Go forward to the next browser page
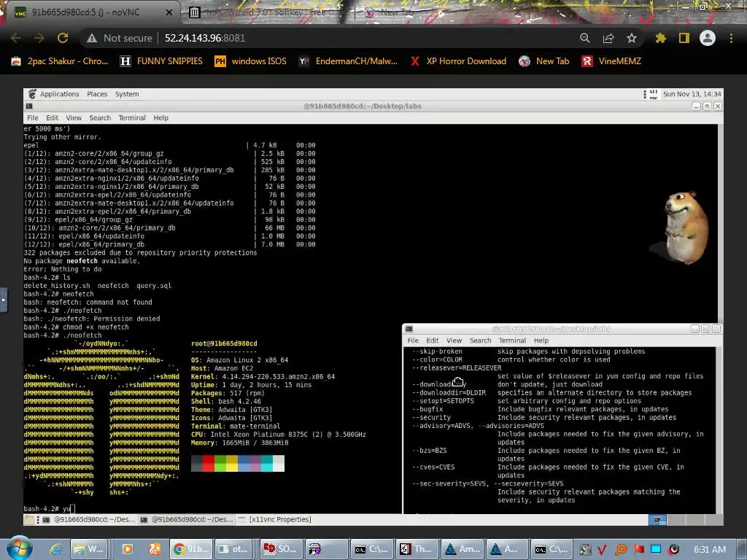747x560 pixels. [x=39, y=38]
